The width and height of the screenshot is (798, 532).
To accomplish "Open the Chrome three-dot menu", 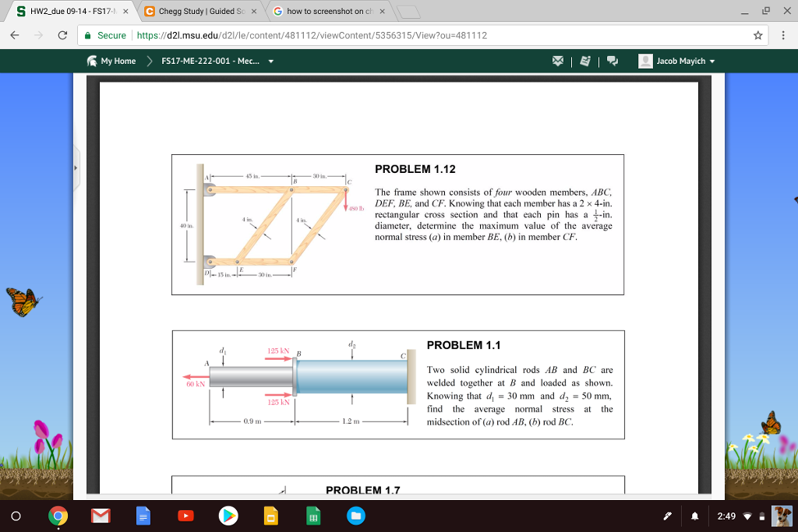I will click(x=783, y=35).
